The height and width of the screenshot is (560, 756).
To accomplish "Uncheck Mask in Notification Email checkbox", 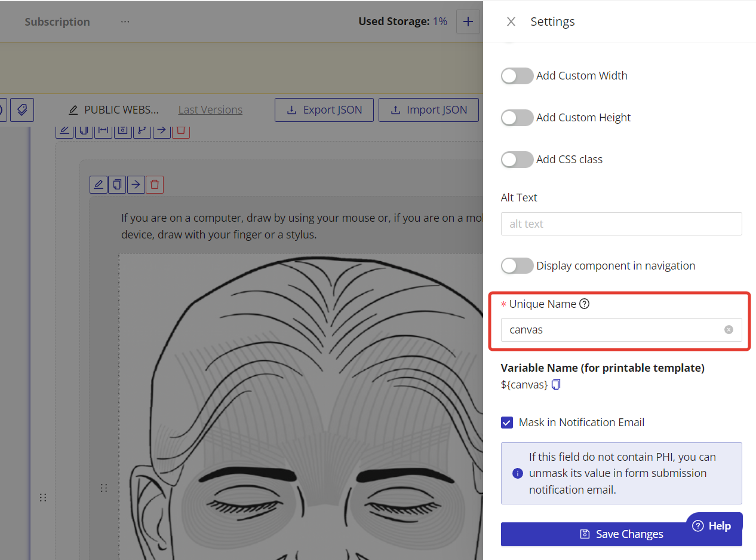I will click(507, 423).
